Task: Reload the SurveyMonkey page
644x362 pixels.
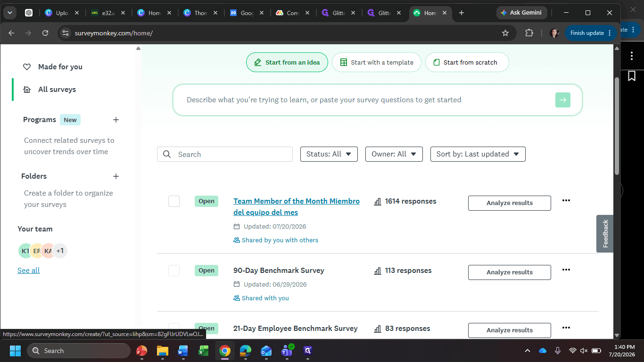Action: coord(45,33)
